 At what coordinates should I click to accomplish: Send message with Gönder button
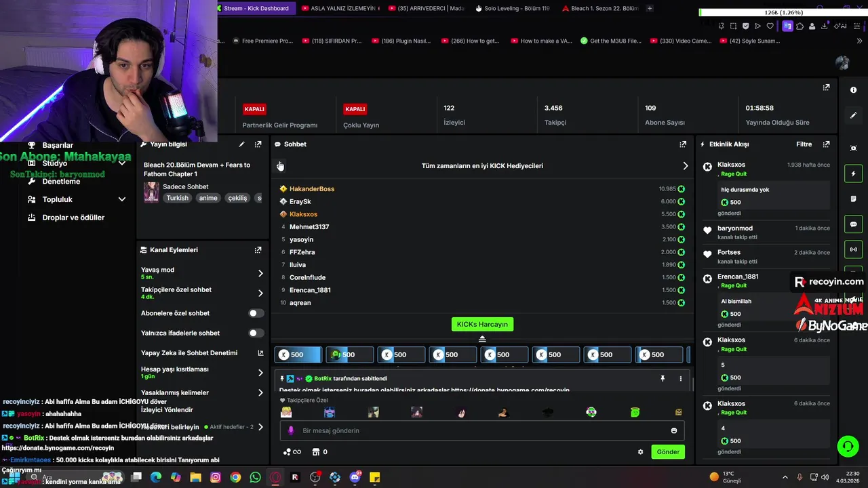[668, 452]
